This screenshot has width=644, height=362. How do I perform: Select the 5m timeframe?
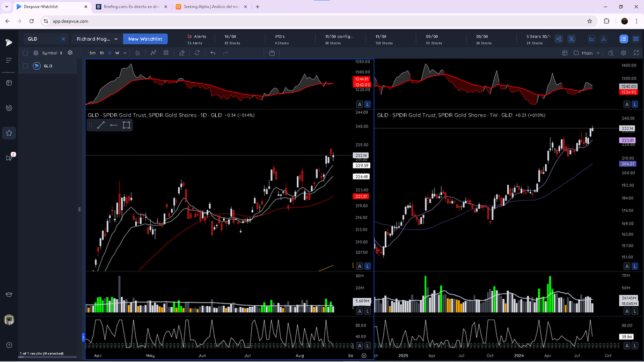[x=92, y=53]
